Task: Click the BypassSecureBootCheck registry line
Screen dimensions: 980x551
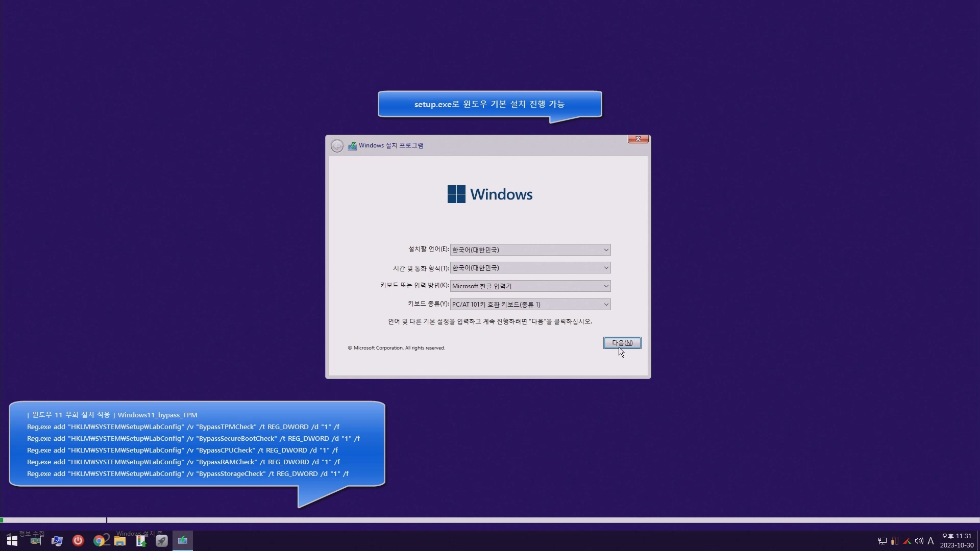Action: pyautogui.click(x=193, y=439)
